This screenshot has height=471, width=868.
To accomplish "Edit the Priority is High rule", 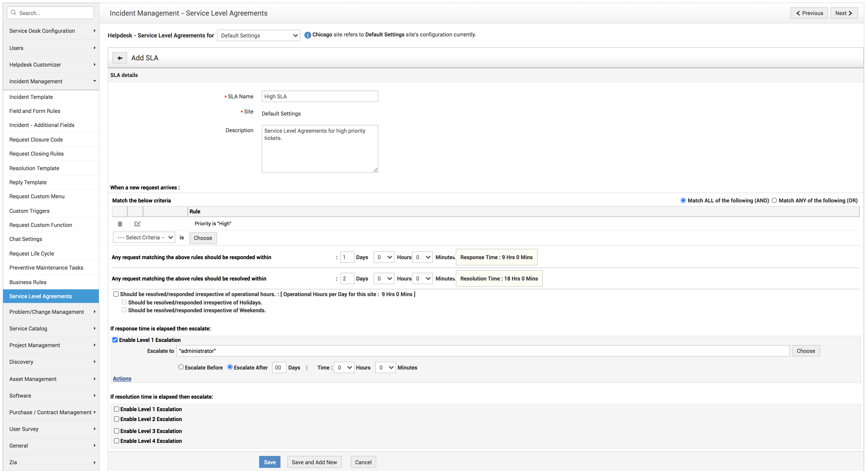I will (x=137, y=224).
